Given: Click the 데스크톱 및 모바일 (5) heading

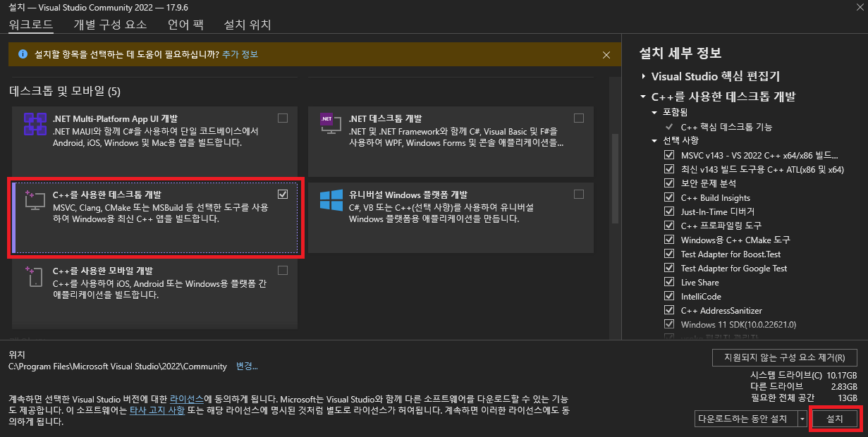Looking at the screenshot, I should tap(65, 91).
